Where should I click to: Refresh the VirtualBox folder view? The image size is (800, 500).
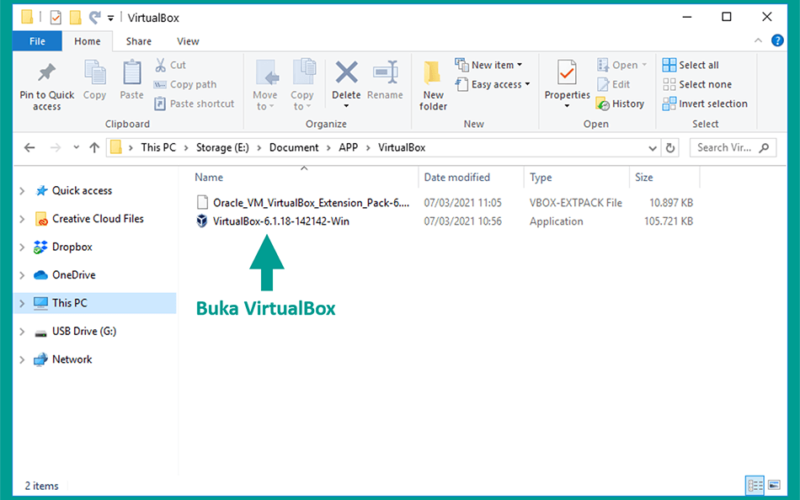[x=670, y=148]
